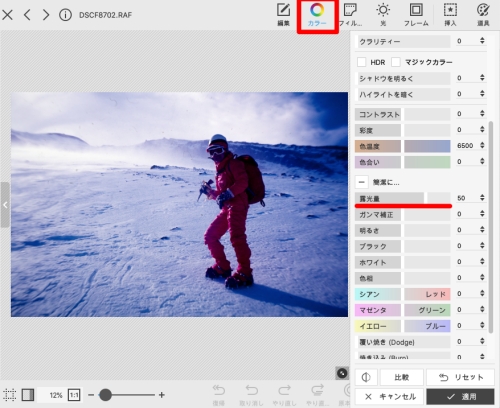The width and height of the screenshot is (500, 408).
Task: Show image info for DSCF8702.RAF
Action: point(65,15)
